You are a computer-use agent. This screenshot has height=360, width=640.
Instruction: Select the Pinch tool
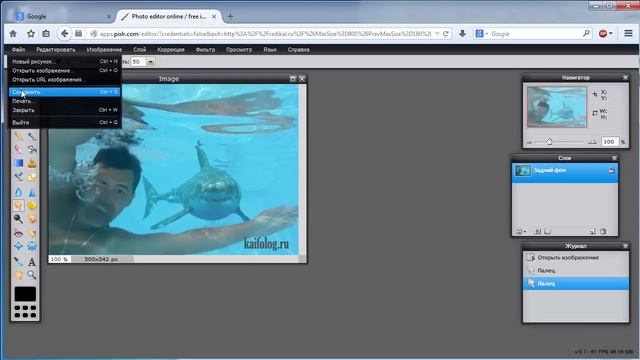pyautogui.click(x=32, y=247)
